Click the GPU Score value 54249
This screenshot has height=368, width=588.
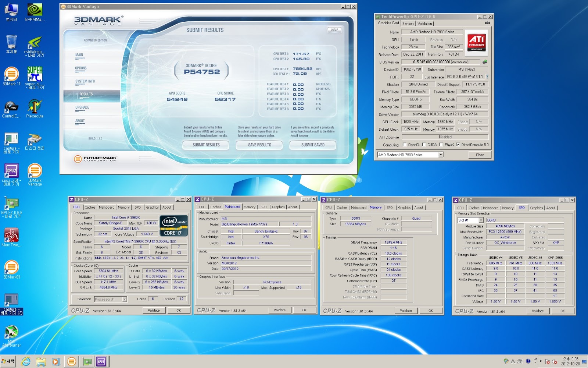tap(177, 99)
